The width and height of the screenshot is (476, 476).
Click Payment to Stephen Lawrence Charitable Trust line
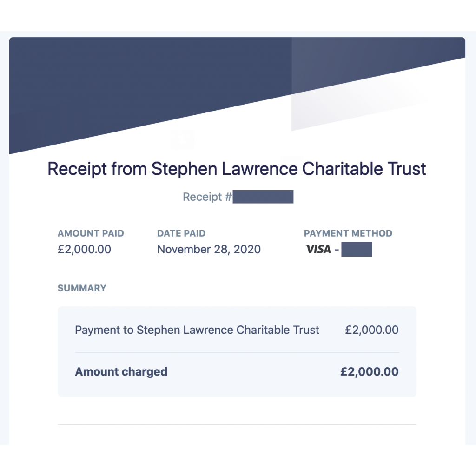[197, 330]
